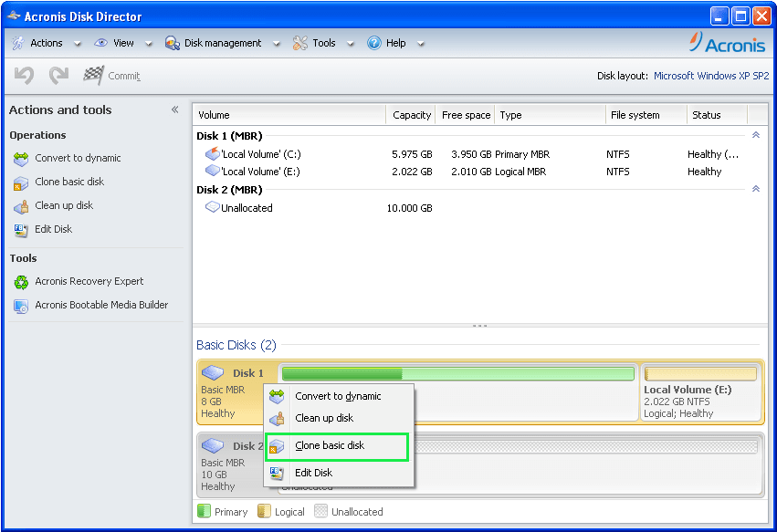
Task: Click the Acronis Recovery Expert recycle icon
Action: 21,282
